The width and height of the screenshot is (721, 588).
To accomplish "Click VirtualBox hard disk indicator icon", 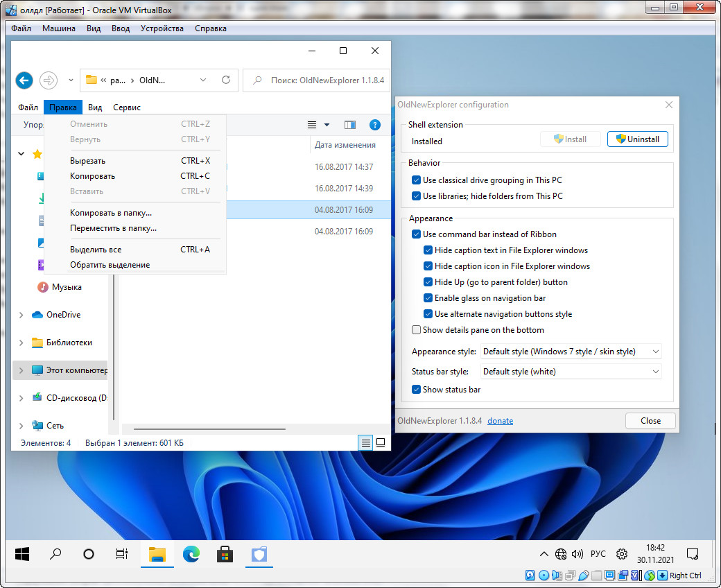I will click(x=530, y=575).
